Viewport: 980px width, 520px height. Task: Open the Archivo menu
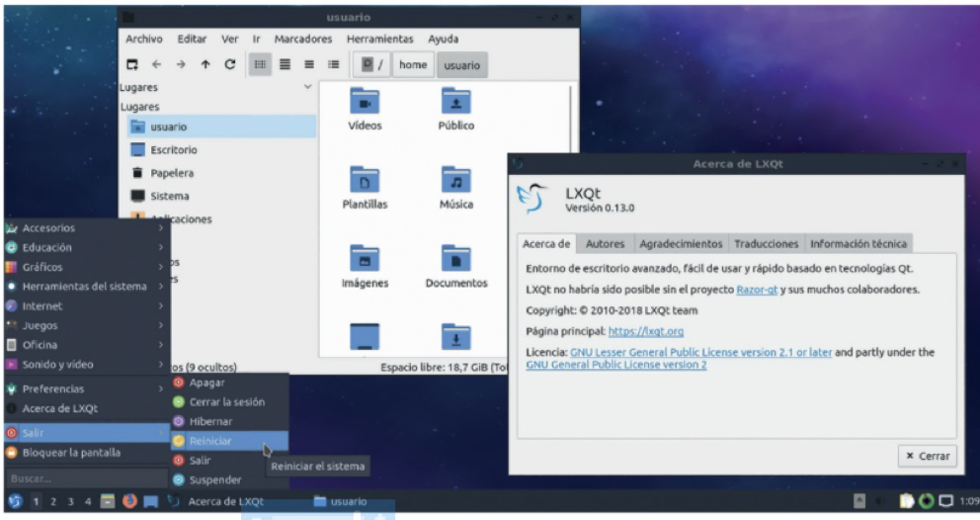coord(144,39)
